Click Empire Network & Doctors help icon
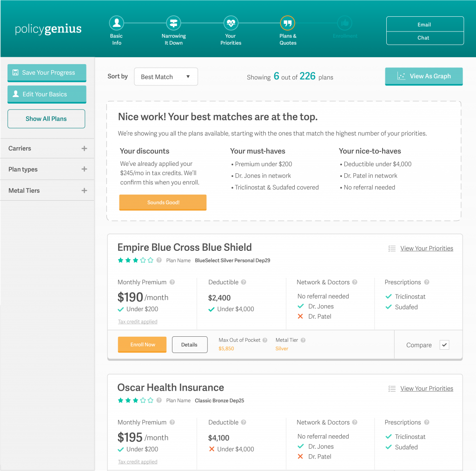This screenshot has height=471, width=476. coord(355,282)
